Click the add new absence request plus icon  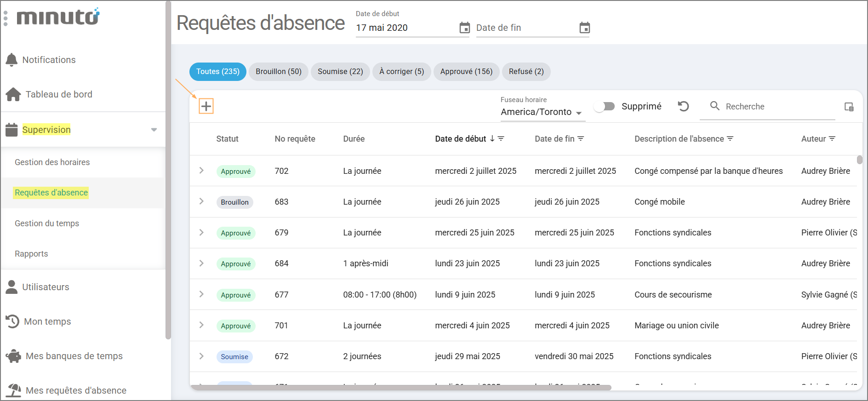tap(206, 106)
